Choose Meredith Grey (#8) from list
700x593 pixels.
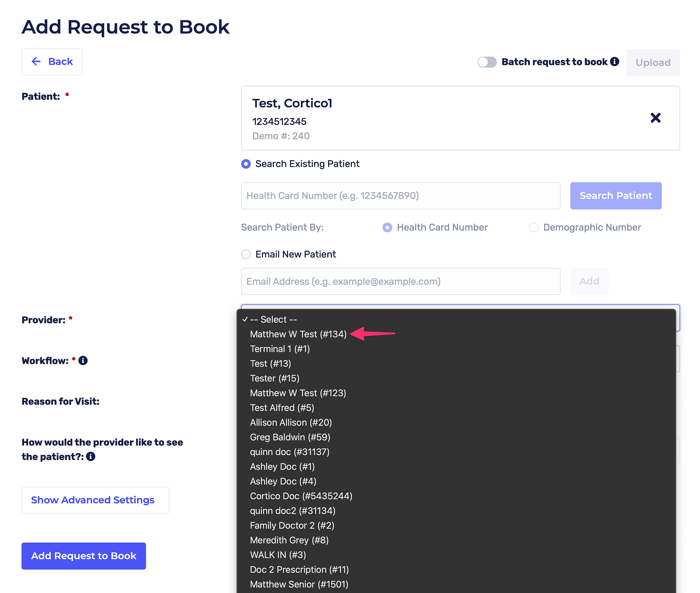[289, 540]
